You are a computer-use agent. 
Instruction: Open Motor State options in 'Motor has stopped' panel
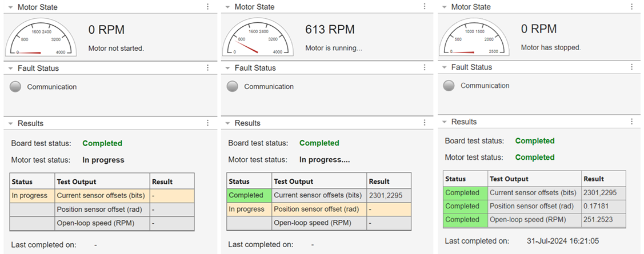tap(631, 7)
